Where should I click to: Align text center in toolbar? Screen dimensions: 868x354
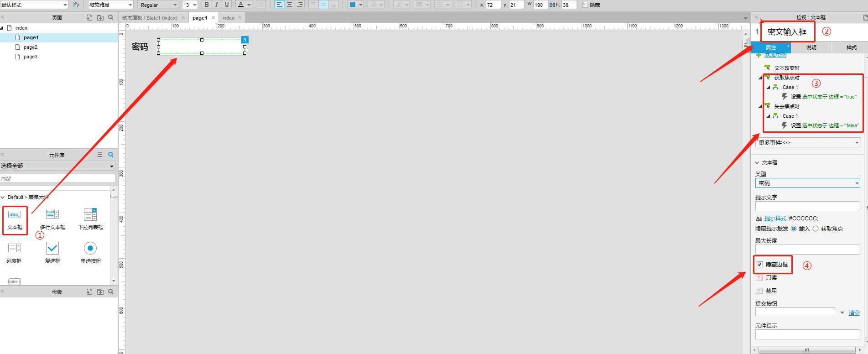290,5
